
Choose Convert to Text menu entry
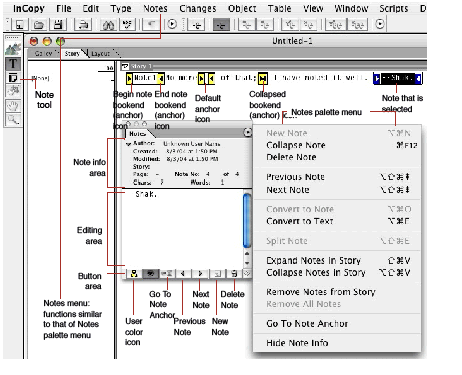(337, 221)
